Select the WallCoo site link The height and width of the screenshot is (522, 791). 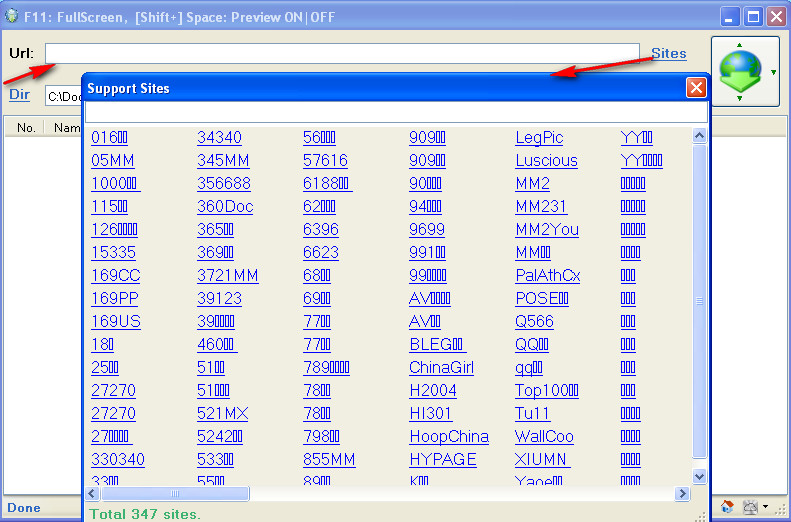(544, 437)
